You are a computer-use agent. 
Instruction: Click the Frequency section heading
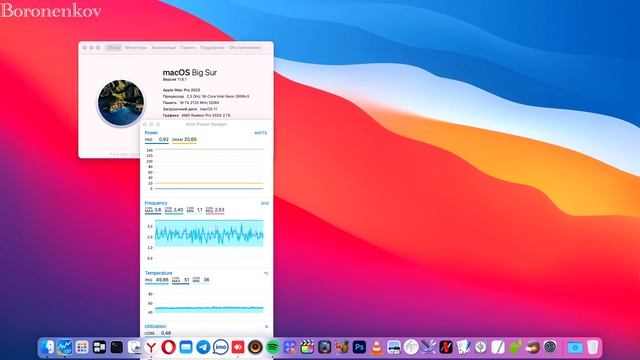[156, 203]
